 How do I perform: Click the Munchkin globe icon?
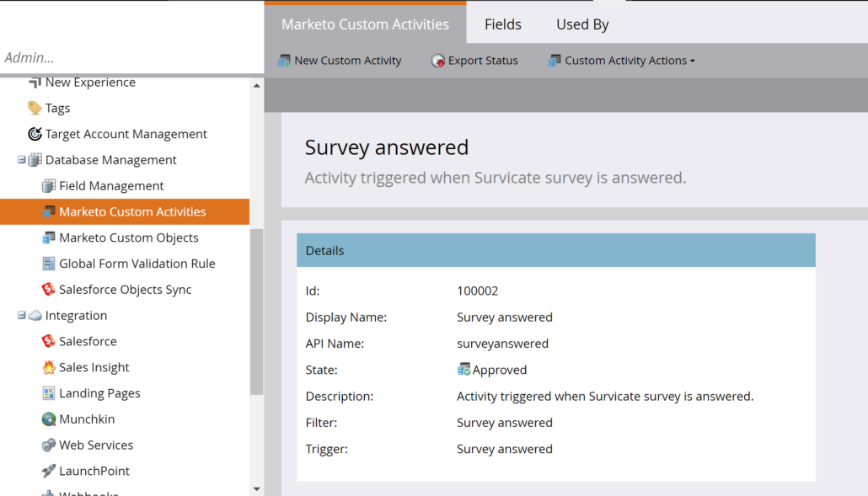[x=49, y=419]
